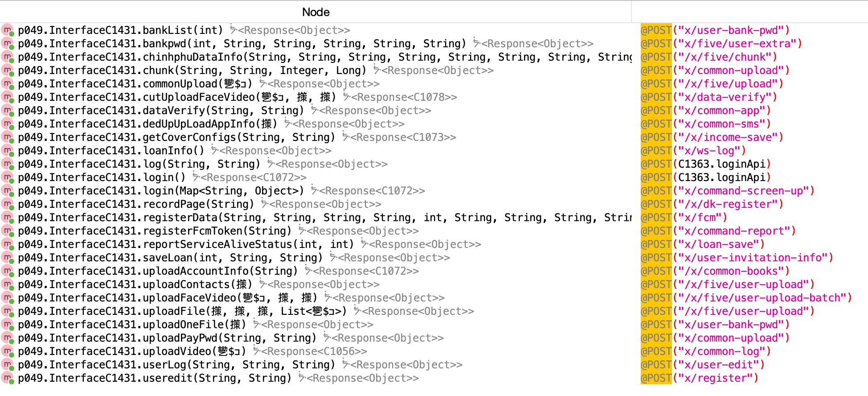
Task: Click the method icon beside bankList(int)
Action: pyautogui.click(x=8, y=30)
